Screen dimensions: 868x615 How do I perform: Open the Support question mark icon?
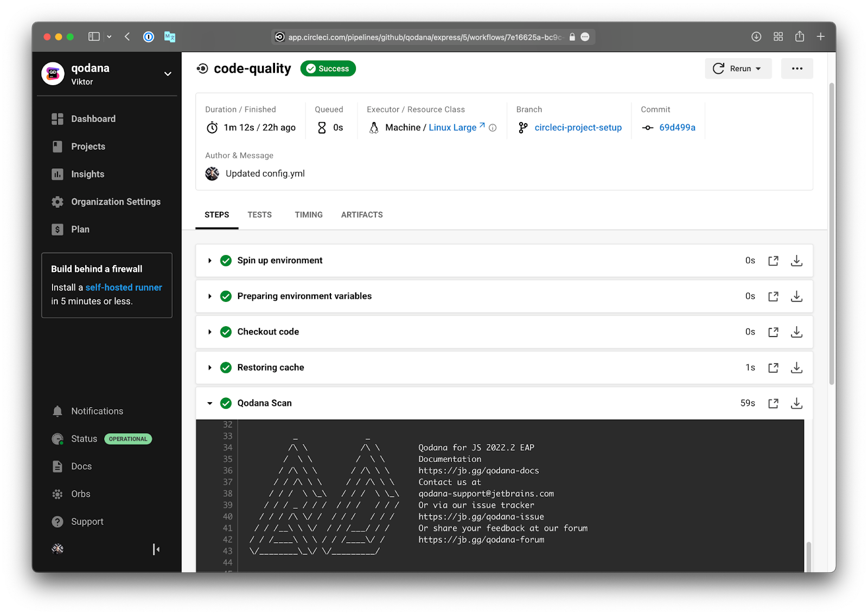58,522
